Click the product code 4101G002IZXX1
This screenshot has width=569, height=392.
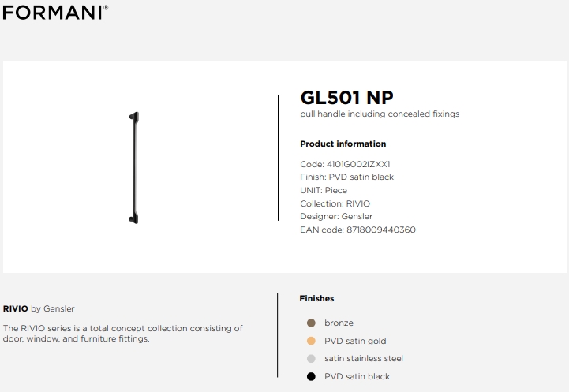click(x=358, y=164)
